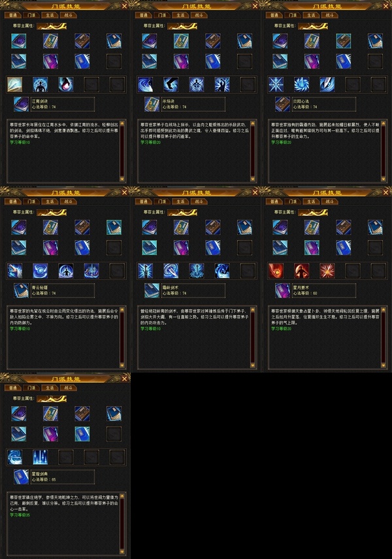Select the highlighted blue book in 青云秘笈 panel
This screenshot has height=559, width=392.
pos(114,227)
